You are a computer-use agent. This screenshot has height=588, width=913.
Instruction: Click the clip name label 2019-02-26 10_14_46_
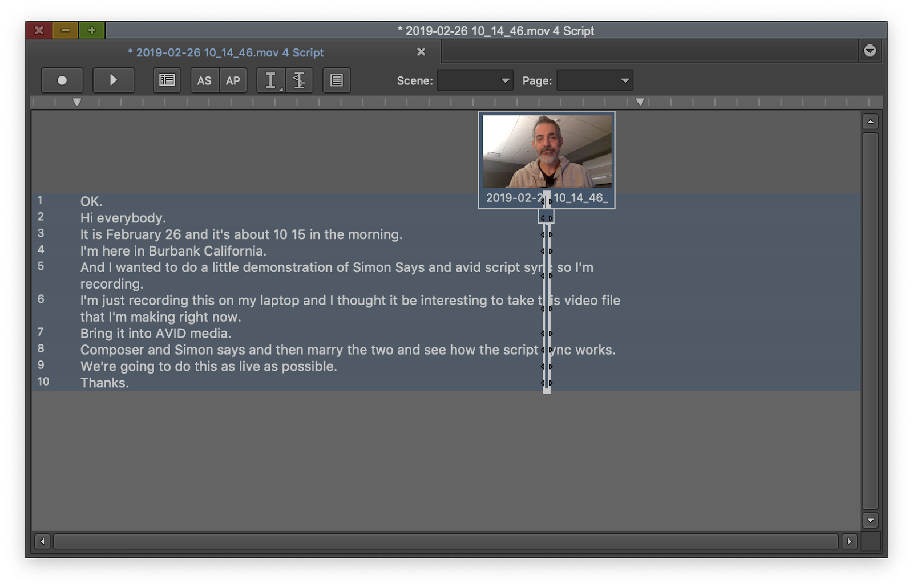(x=547, y=198)
